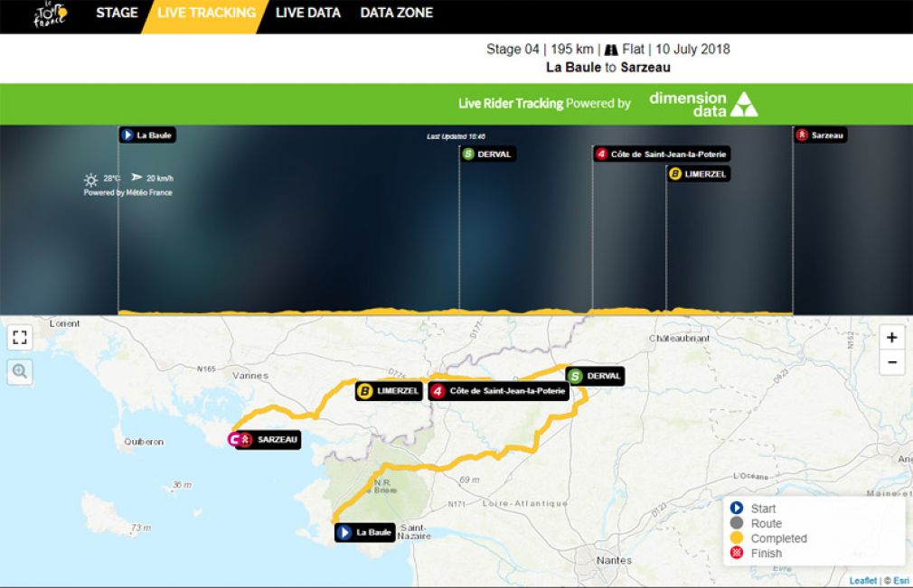The width and height of the screenshot is (913, 588).
Task: Toggle fullscreen map view
Action: [20, 337]
